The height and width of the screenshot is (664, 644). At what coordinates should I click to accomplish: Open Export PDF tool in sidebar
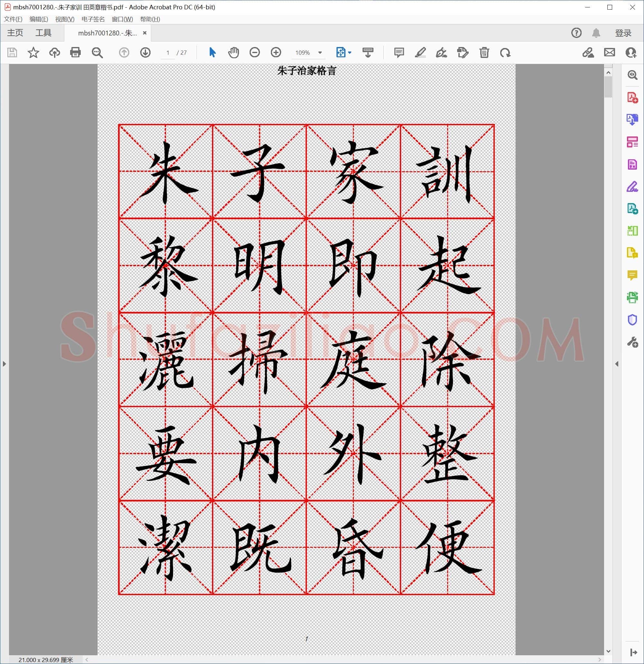point(632,120)
